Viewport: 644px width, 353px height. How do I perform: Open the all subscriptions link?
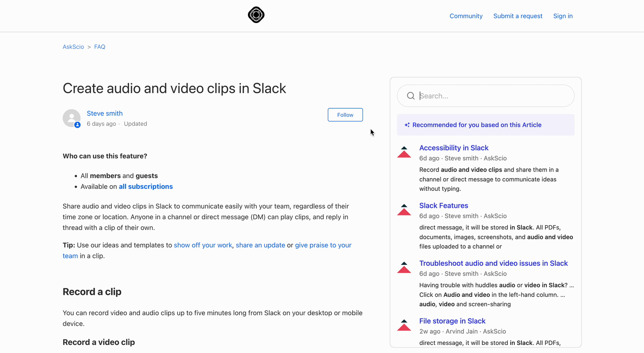[x=146, y=186]
